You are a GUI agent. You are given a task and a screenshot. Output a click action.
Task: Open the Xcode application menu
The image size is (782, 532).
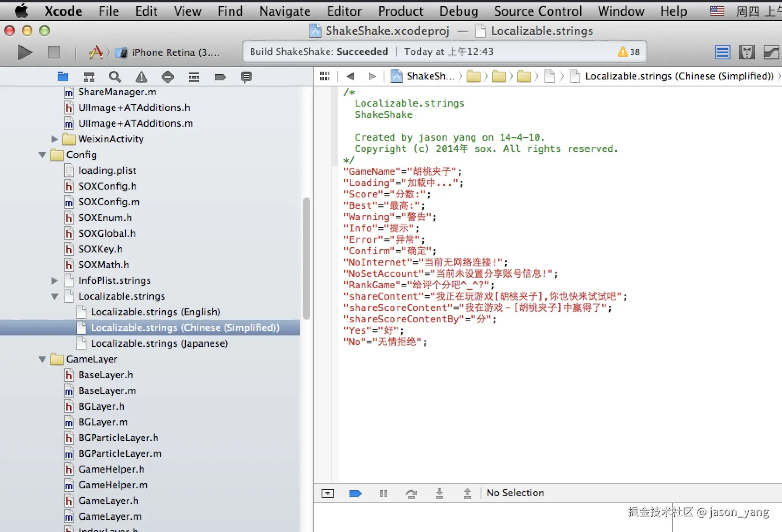[x=63, y=11]
